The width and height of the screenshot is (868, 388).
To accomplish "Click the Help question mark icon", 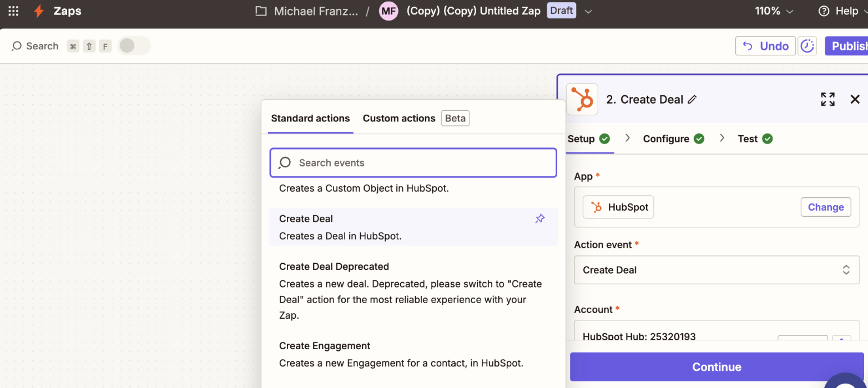I will pos(824,11).
